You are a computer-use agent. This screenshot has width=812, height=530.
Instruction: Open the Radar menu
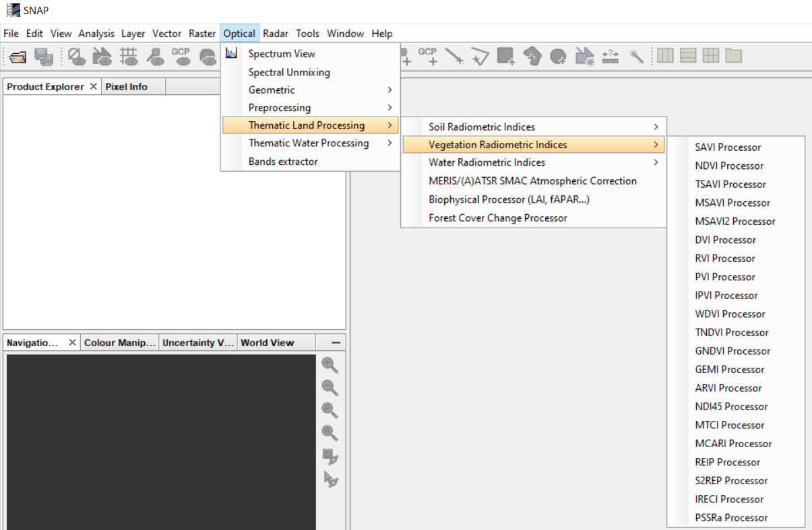point(275,34)
